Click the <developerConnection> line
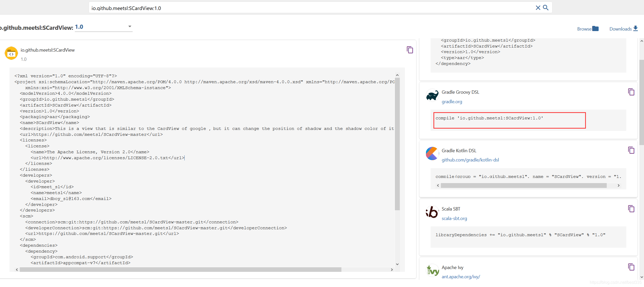 point(156,228)
